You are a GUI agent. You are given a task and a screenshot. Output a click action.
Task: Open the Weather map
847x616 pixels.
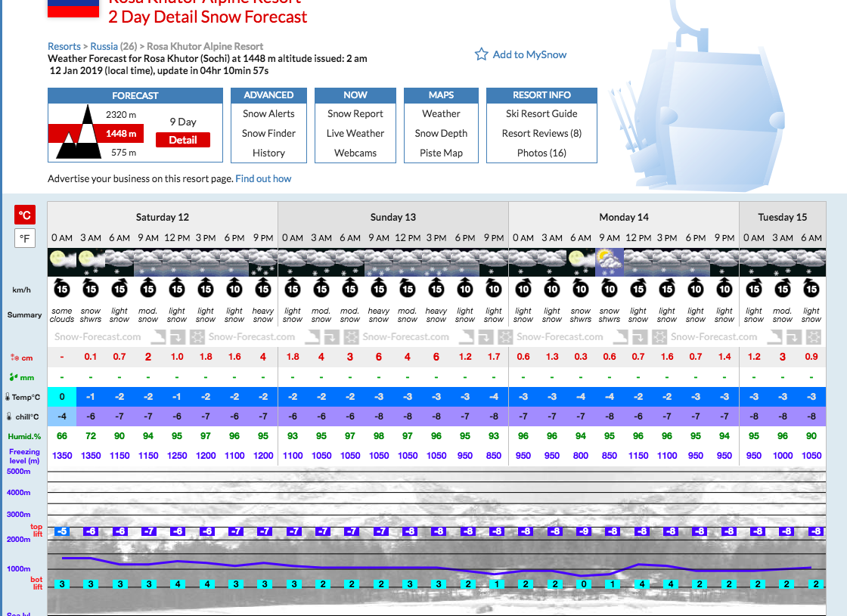coord(442,114)
